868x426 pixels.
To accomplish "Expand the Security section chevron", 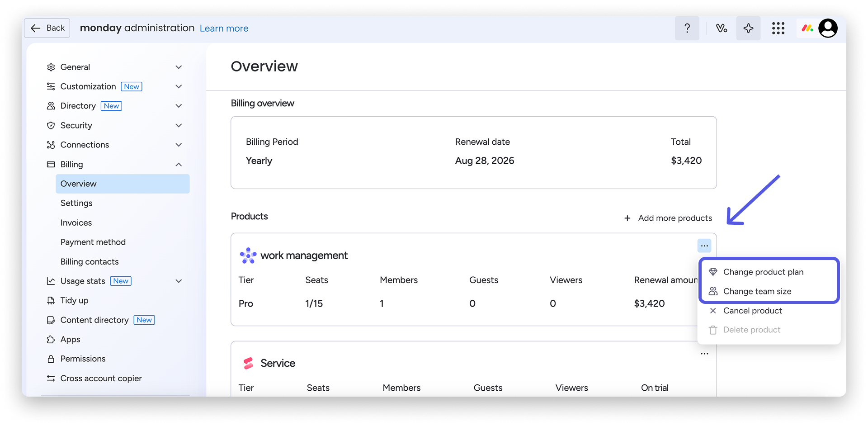I will (x=179, y=125).
